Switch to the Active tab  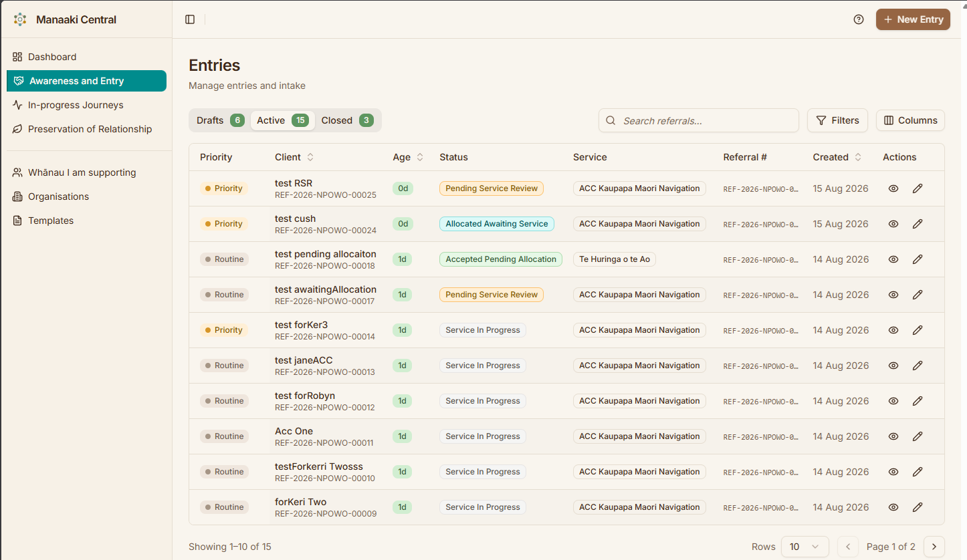pyautogui.click(x=282, y=120)
